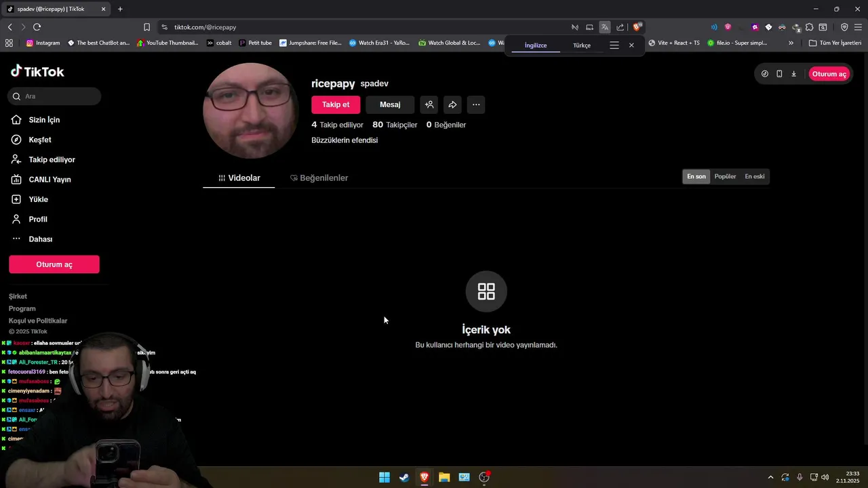Screen dimensions: 868x488
Task: Open File Explorer from taskbar
Action: coord(444,477)
